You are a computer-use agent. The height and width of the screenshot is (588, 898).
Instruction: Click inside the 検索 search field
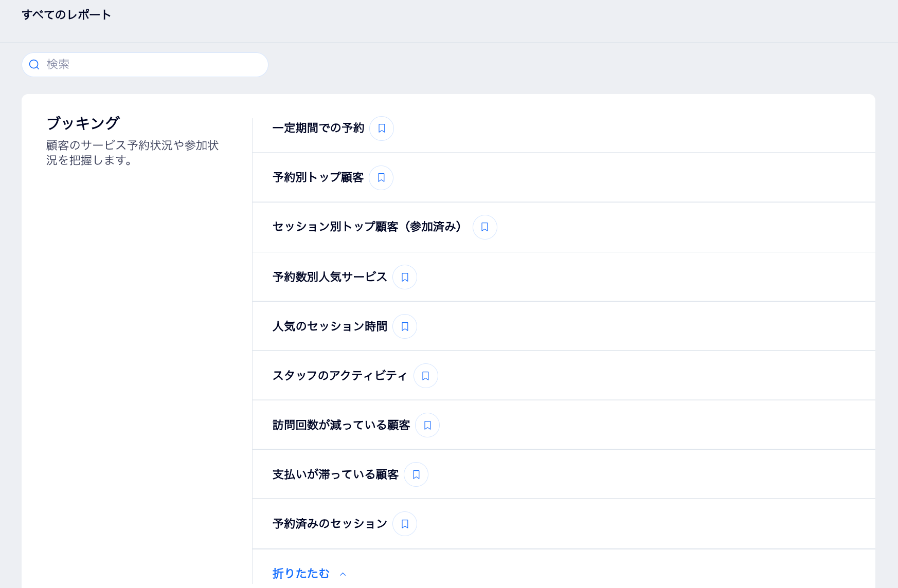[x=144, y=64]
